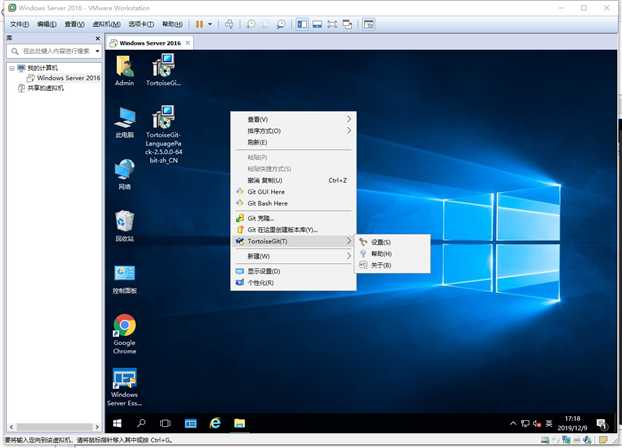Screen dimensions: 622x448
Task: Select the 控制面板 control panel icon
Action: [x=125, y=279]
